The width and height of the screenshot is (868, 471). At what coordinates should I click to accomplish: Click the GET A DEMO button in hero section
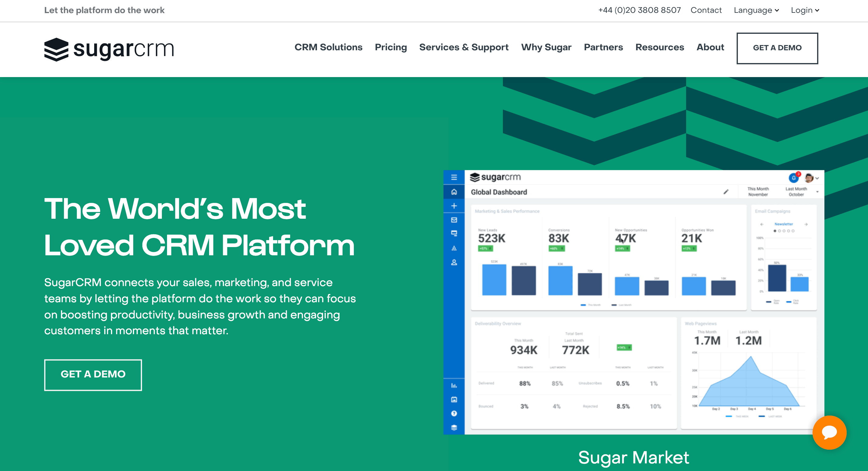(x=93, y=375)
